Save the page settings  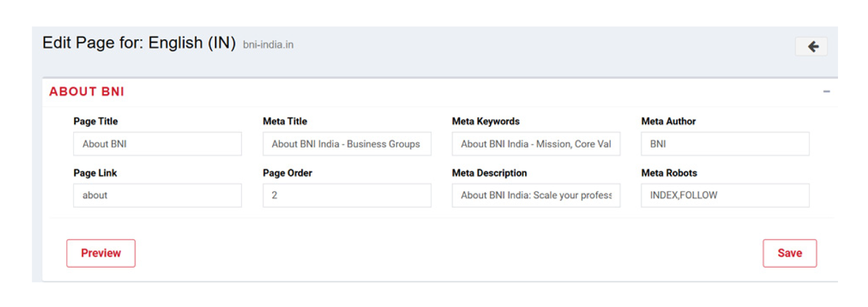point(789,253)
